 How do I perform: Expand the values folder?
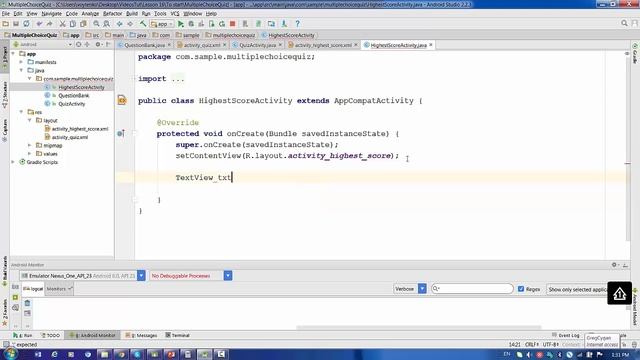pos(30,154)
